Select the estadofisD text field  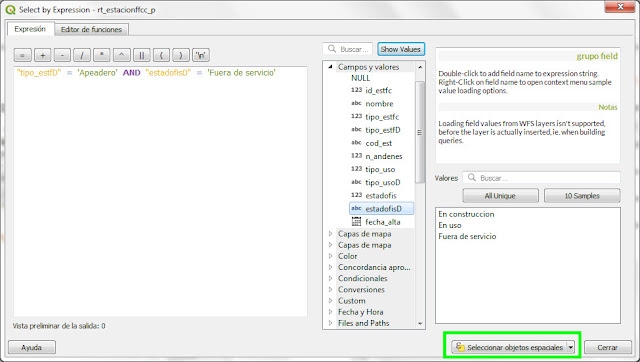382,209
